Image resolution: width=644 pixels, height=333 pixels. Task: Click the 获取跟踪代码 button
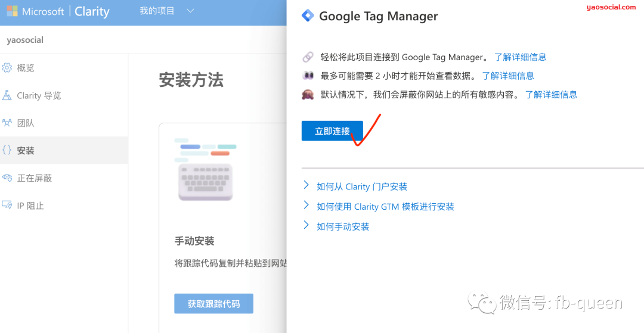pos(213,304)
